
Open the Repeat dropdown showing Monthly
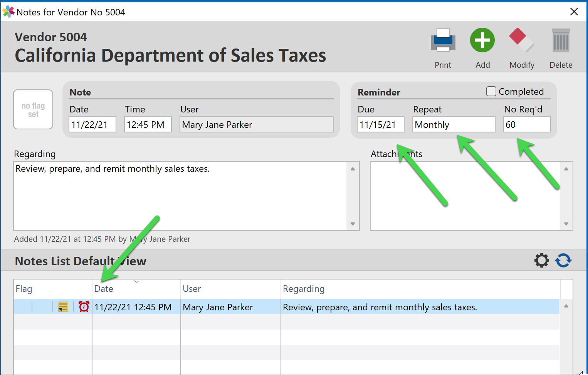[454, 124]
